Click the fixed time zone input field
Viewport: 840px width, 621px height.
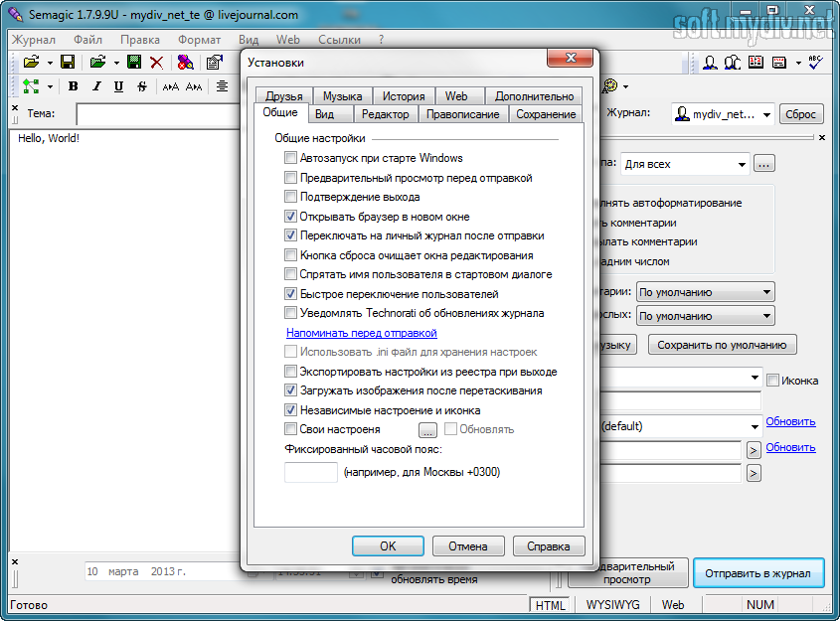click(311, 472)
